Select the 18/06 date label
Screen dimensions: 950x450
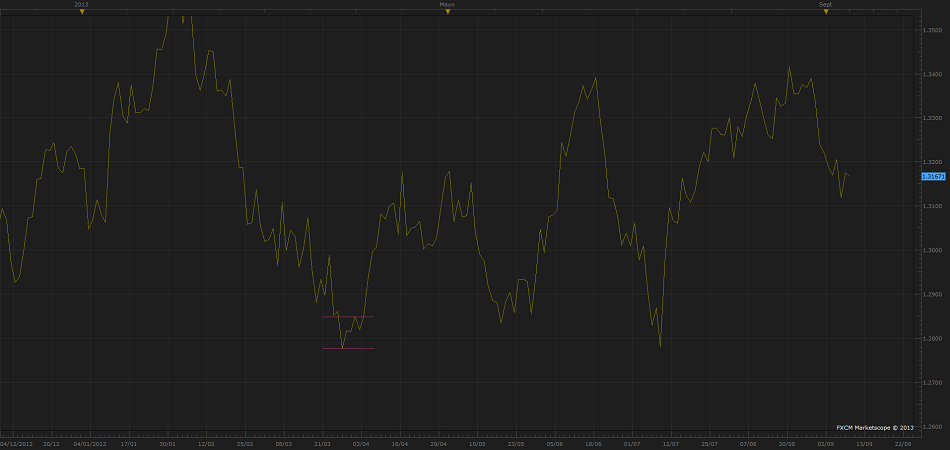pos(593,442)
